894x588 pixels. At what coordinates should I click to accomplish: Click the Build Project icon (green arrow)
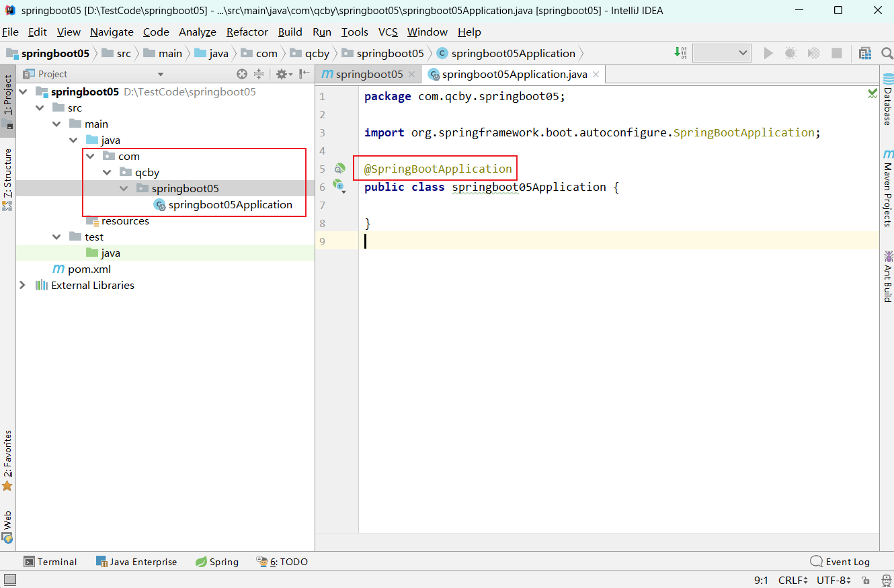[x=680, y=53]
